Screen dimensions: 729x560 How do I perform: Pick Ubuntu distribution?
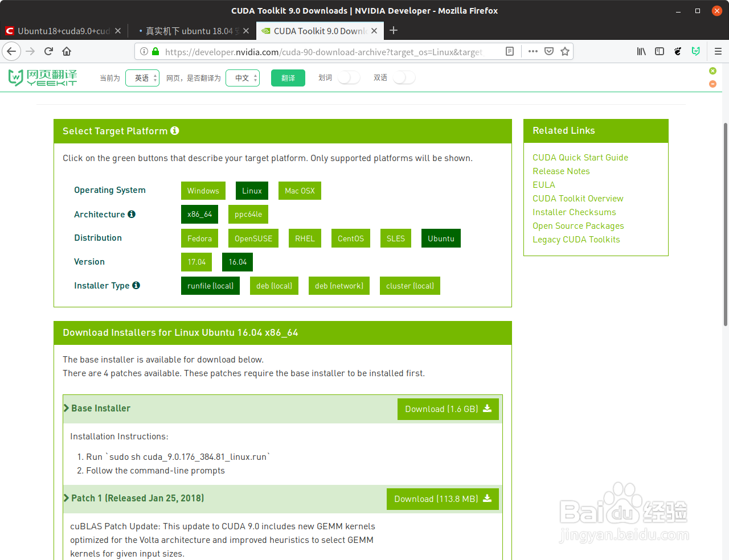point(441,238)
